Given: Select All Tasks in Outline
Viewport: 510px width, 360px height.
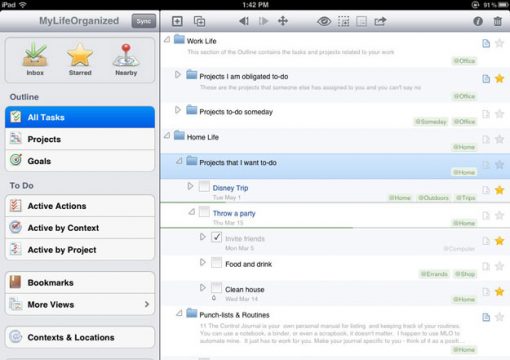Looking at the screenshot, I should (x=80, y=117).
